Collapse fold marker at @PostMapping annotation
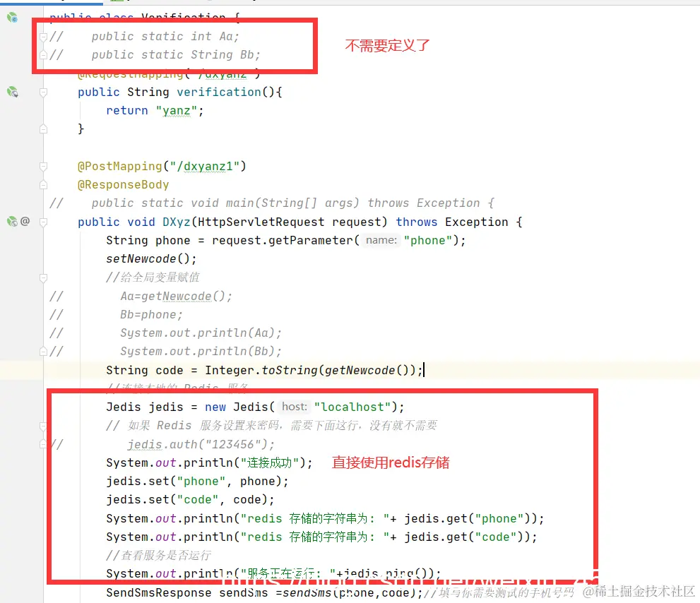Image resolution: width=700 pixels, height=603 pixels. tap(43, 167)
